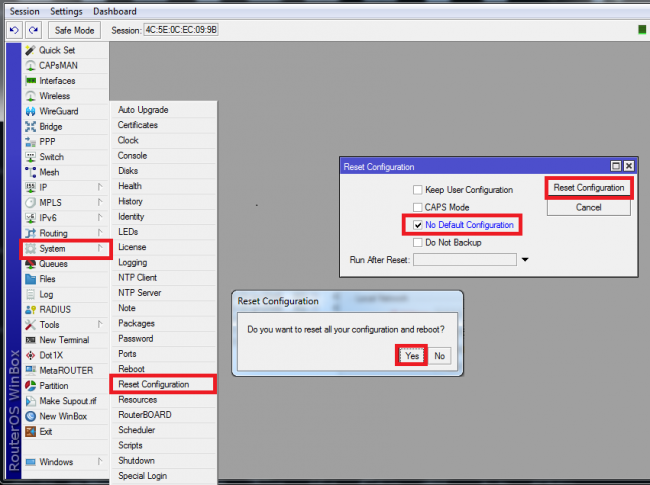Expand the Windows submenu arrow
This screenshot has height=485, width=650.
(x=100, y=462)
